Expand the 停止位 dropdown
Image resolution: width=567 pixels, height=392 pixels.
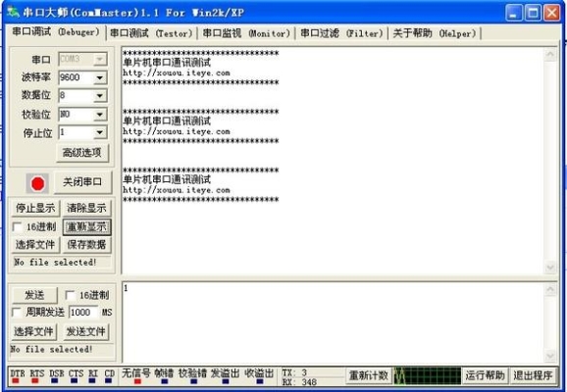click(x=99, y=132)
